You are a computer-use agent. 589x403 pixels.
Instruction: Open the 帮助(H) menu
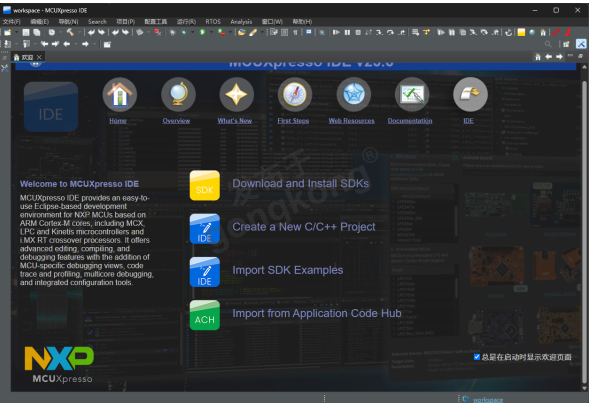coord(302,22)
